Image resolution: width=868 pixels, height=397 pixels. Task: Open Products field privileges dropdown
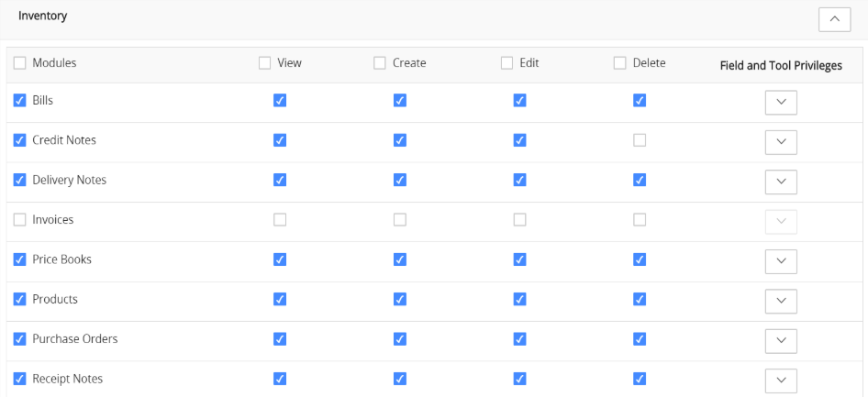pos(781,302)
